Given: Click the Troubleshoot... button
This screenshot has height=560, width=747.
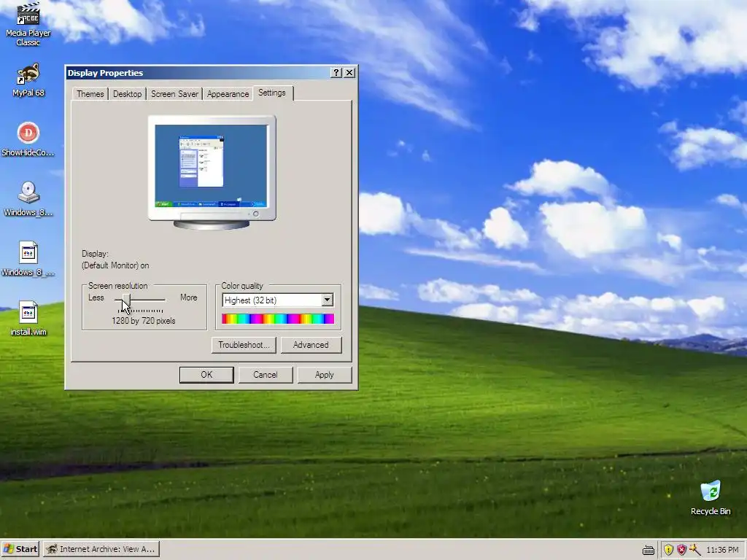Looking at the screenshot, I should click(x=244, y=345).
